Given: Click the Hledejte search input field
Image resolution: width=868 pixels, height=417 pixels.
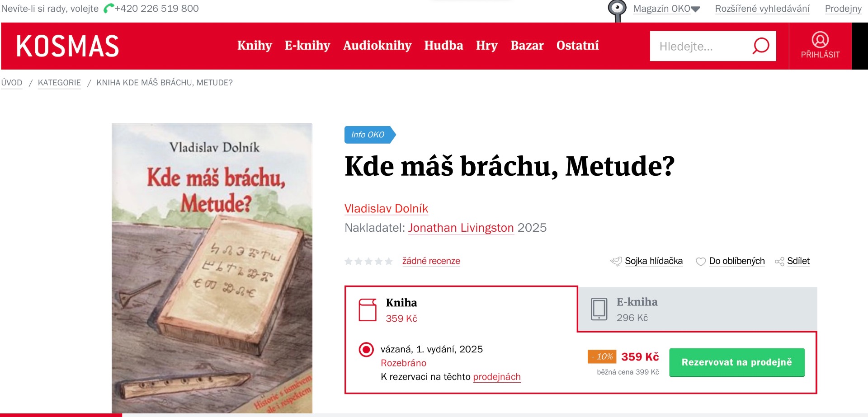Looking at the screenshot, I should (698, 46).
